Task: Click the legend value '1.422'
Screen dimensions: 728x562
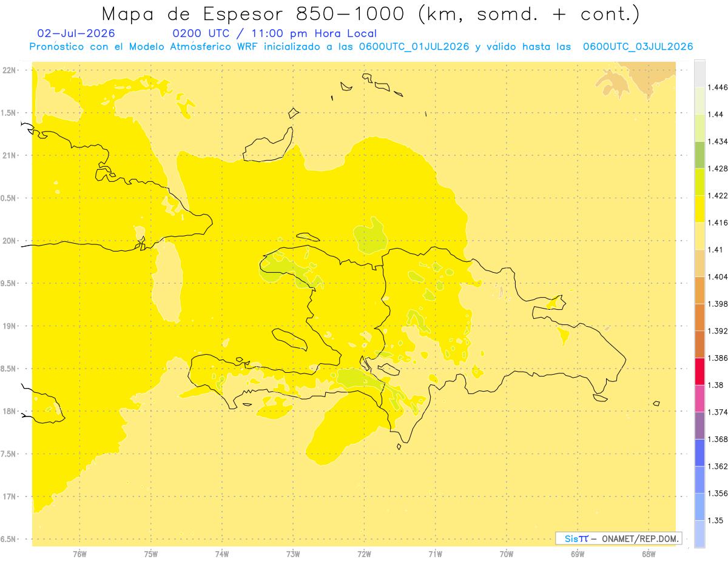Action: click(x=718, y=196)
